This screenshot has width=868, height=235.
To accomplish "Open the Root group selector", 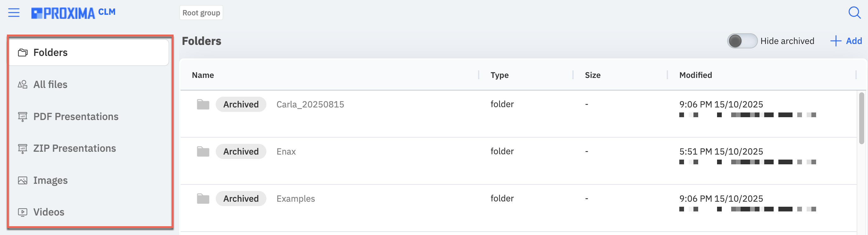I will coord(201,13).
